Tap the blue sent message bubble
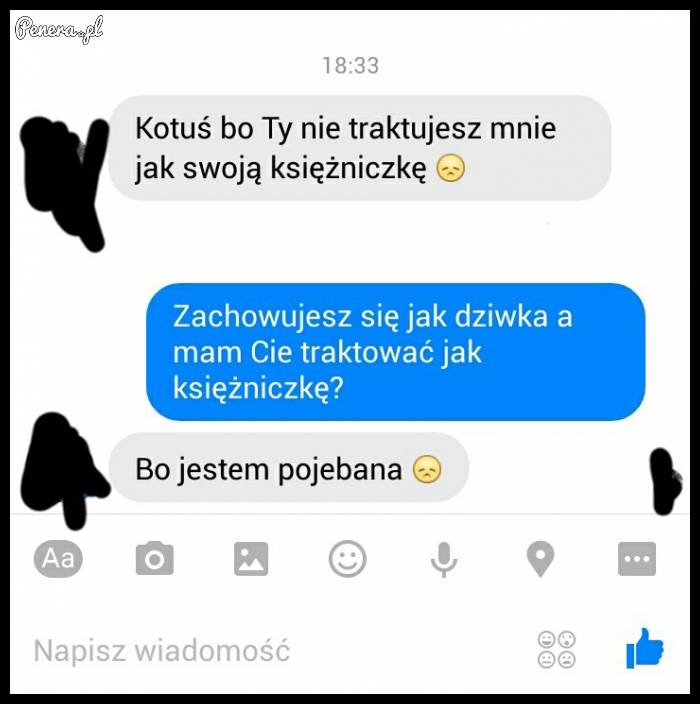 pos(396,352)
